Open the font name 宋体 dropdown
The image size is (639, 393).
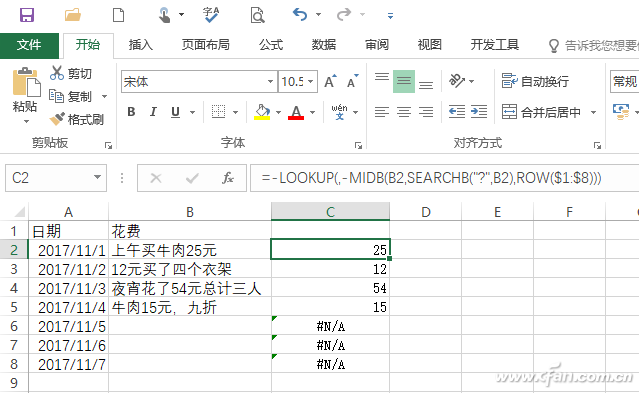(x=270, y=82)
